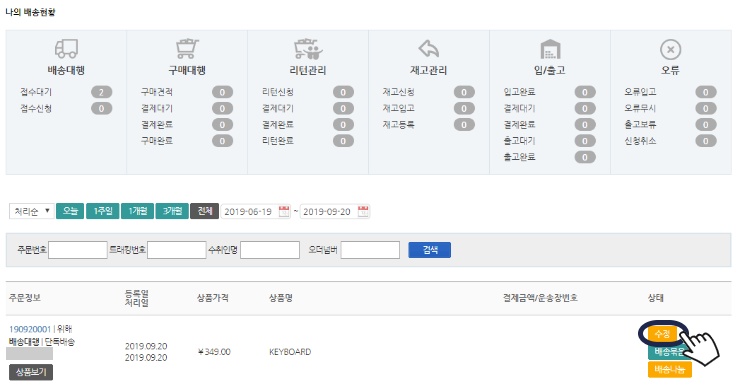740x388 pixels.
Task: Click the 재고관리 reply arrow icon
Action: point(429,48)
